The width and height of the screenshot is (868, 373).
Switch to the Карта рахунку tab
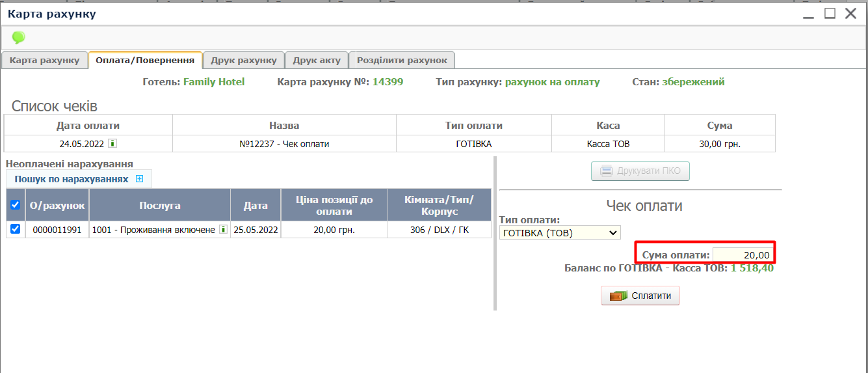[45, 60]
